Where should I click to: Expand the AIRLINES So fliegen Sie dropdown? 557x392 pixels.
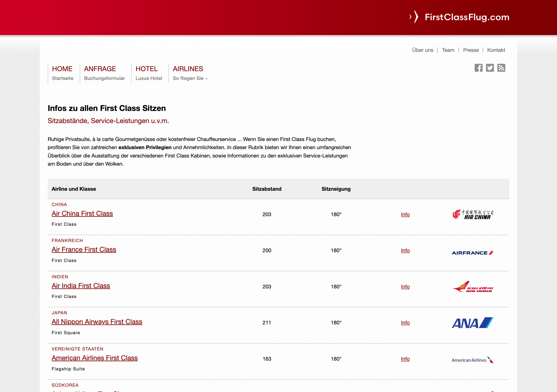[x=190, y=73]
